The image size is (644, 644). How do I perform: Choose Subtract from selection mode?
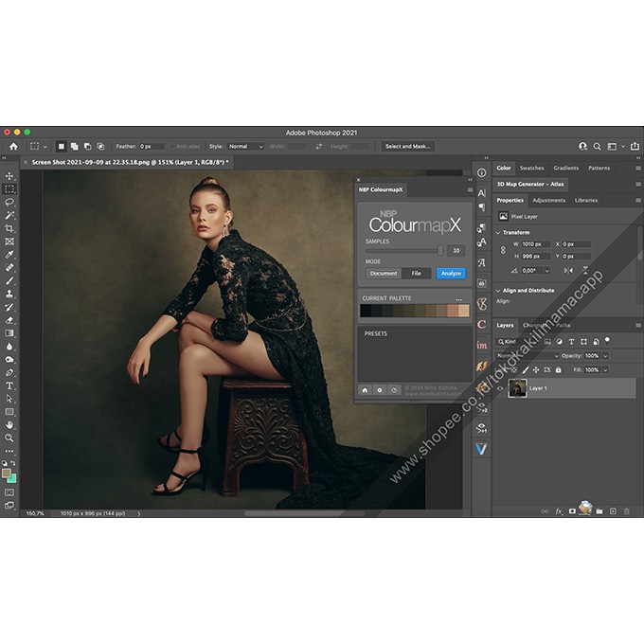87,146
